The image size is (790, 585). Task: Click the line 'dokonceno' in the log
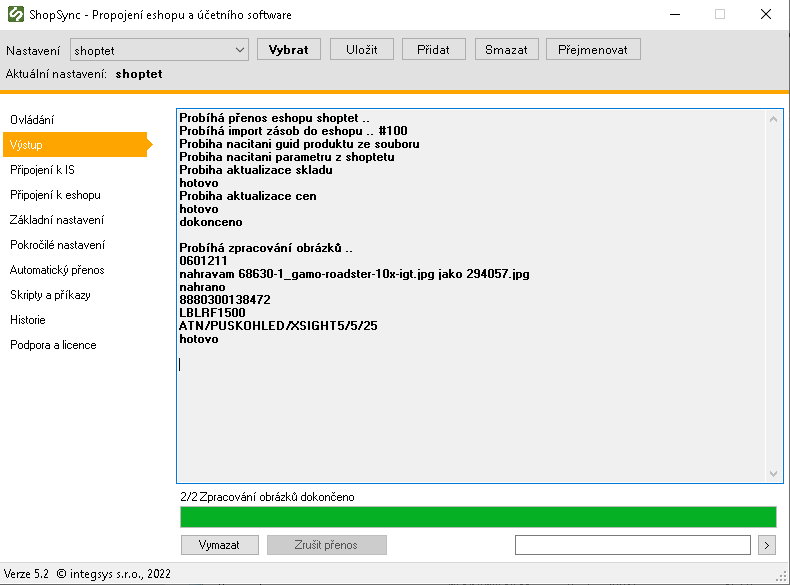211,222
